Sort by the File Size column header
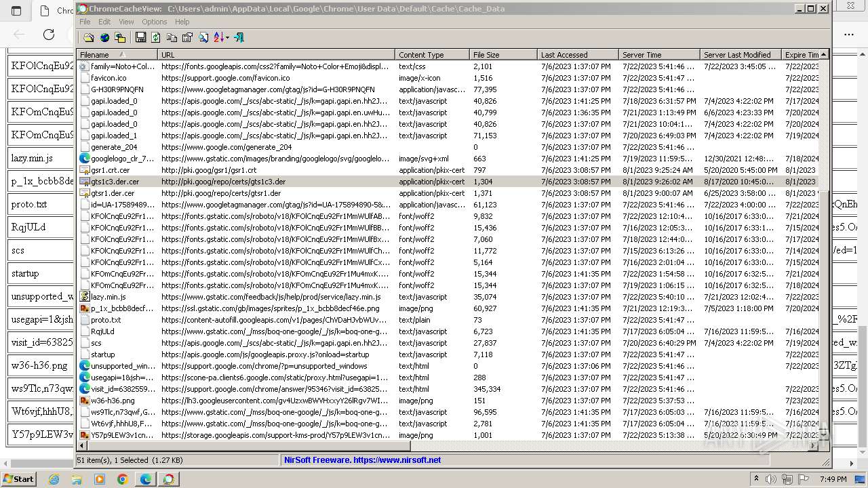Viewport: 868px width, 488px height. pyautogui.click(x=503, y=55)
